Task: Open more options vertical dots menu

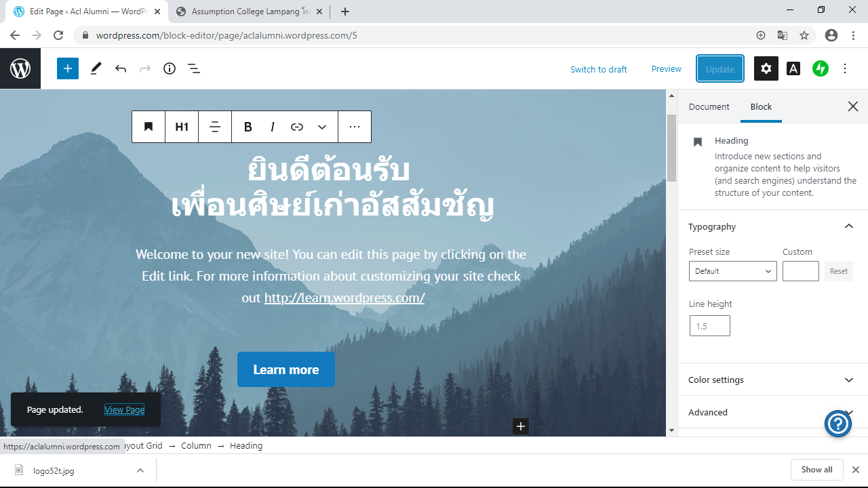Action: tap(845, 68)
